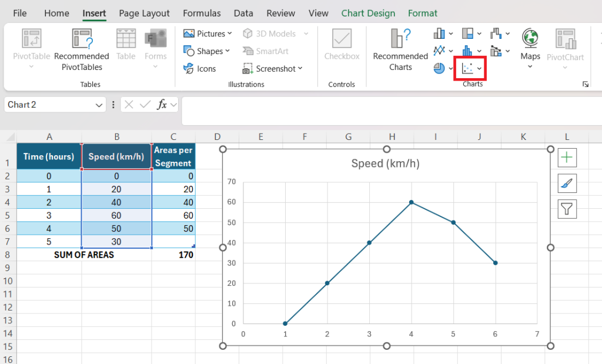Open Chart Filters with the funnel icon

click(567, 209)
